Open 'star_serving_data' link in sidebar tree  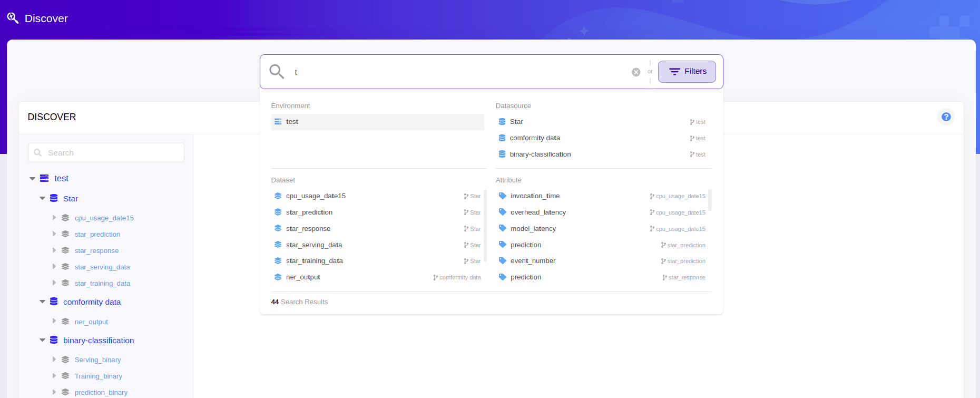pyautogui.click(x=102, y=267)
